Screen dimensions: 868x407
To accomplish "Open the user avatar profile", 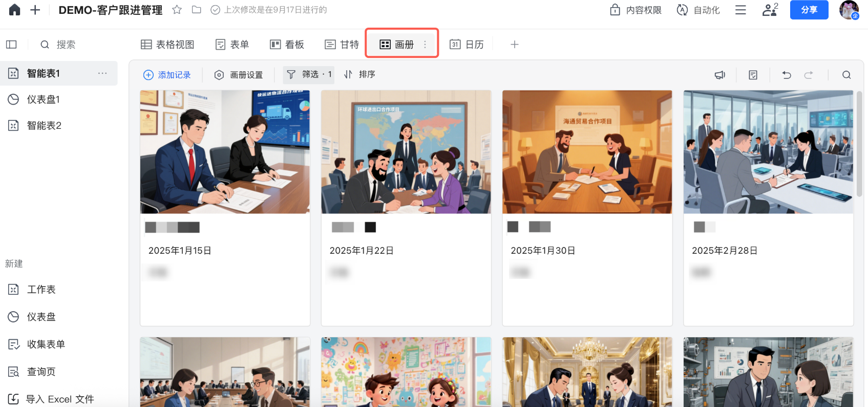I will [849, 10].
